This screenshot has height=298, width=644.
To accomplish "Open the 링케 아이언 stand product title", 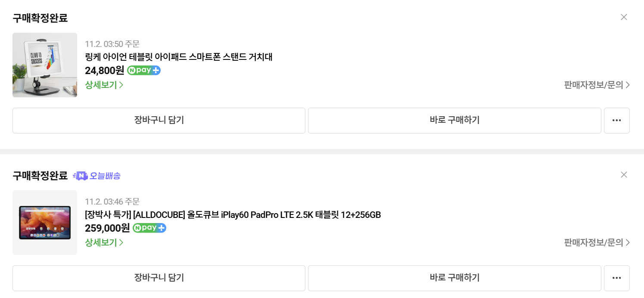I will (x=179, y=57).
